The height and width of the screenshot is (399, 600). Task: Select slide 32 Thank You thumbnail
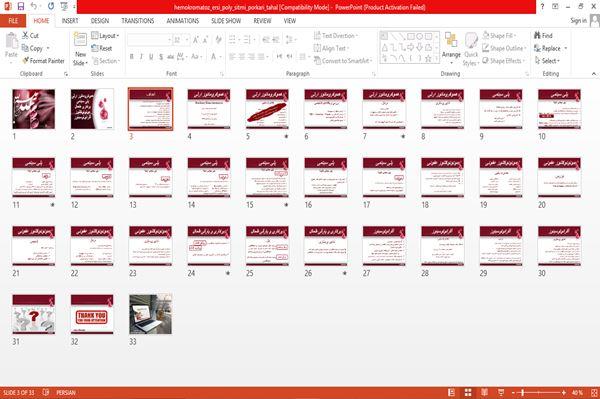[x=92, y=314]
